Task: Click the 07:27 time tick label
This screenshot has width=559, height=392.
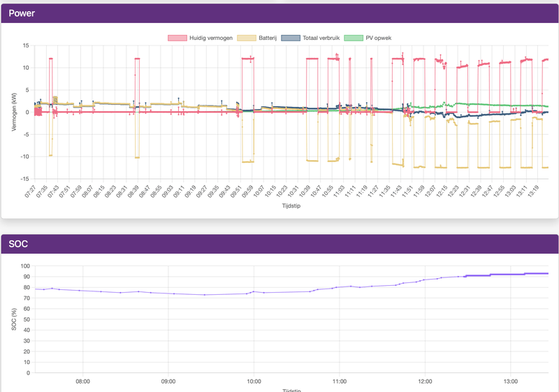Action: tap(30, 191)
